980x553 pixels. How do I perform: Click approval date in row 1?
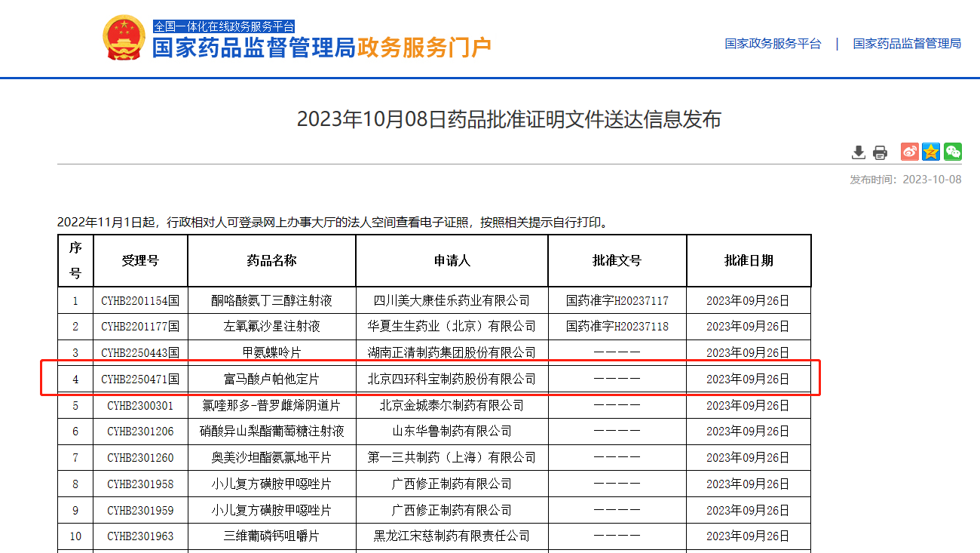(749, 300)
